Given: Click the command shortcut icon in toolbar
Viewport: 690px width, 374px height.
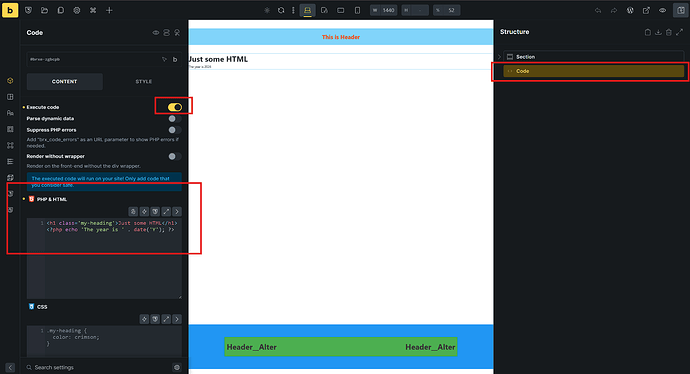Looking at the screenshot, I should (x=93, y=10).
